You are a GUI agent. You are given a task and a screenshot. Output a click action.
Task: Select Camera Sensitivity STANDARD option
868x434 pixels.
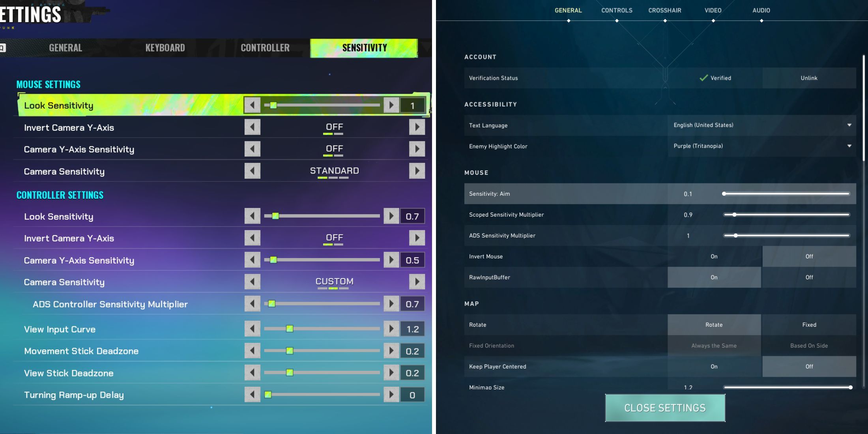(334, 170)
